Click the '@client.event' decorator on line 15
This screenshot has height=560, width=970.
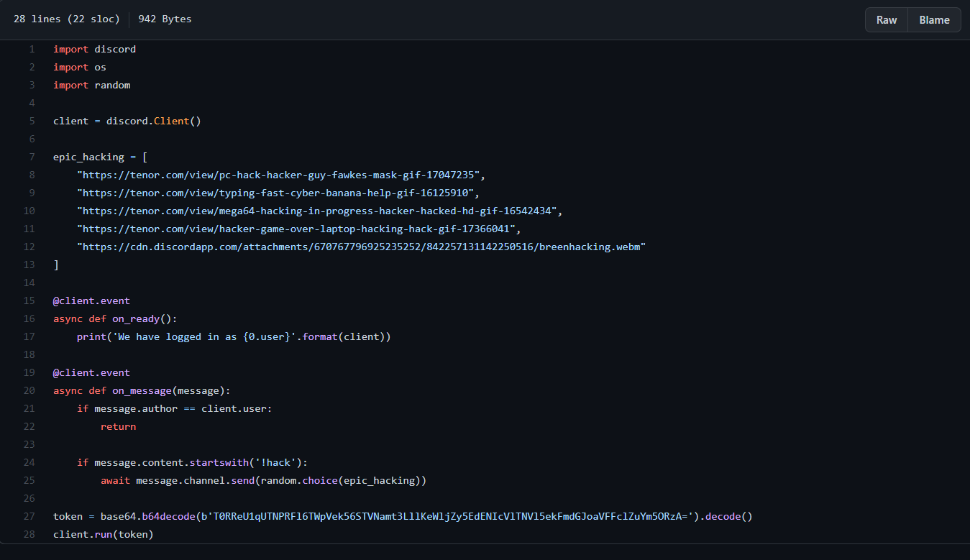[x=91, y=300]
